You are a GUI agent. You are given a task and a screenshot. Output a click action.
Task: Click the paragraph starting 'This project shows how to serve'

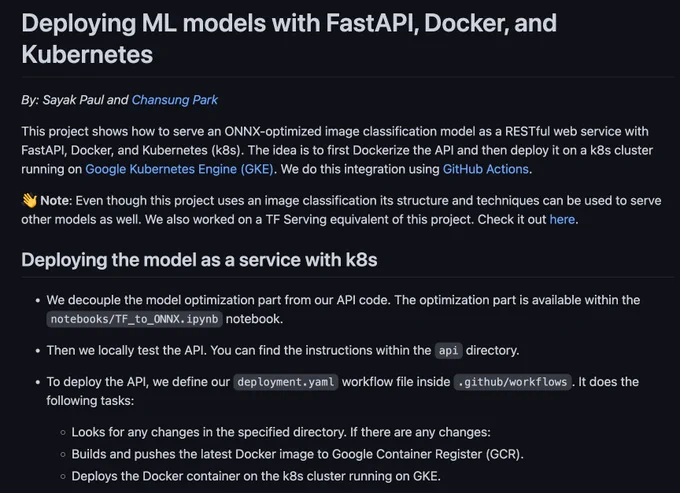pos(337,150)
